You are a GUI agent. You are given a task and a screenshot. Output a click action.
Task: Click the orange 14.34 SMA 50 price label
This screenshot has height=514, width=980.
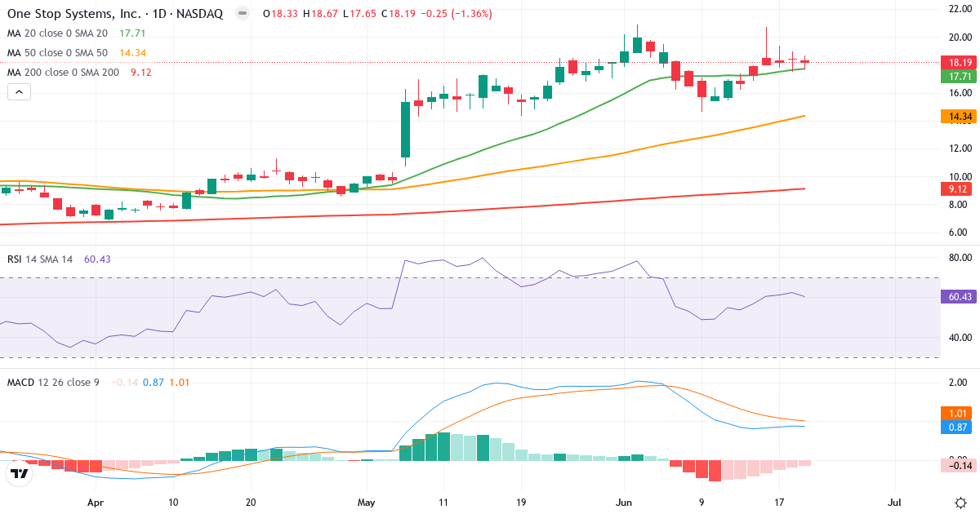point(959,117)
